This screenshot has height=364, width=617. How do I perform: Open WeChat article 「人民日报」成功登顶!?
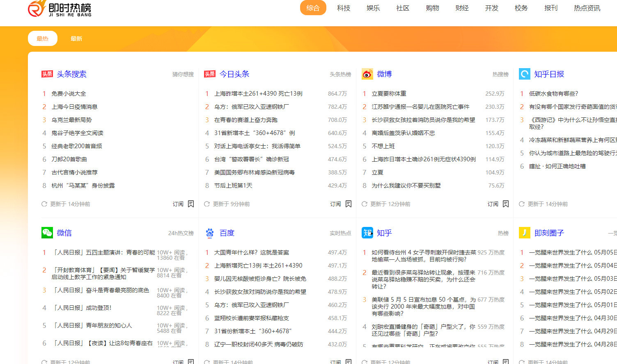tap(81, 308)
